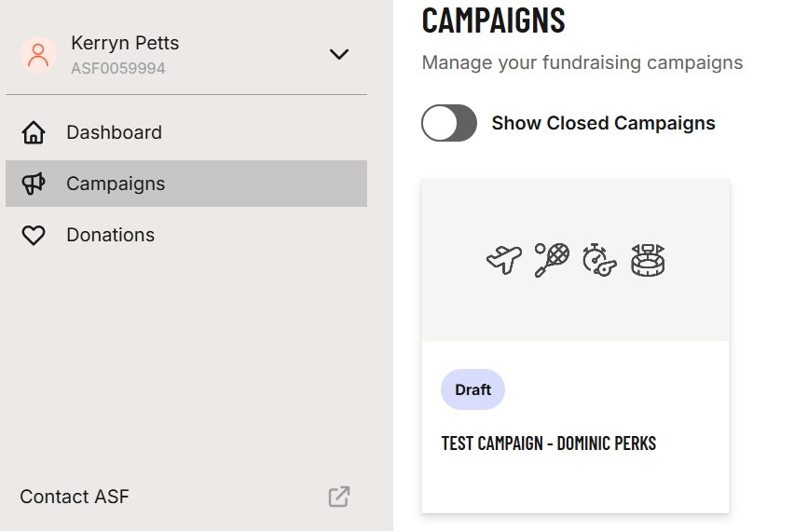This screenshot has height=532, width=794.
Task: Click the Kerryn Petts account name
Action: pos(125,43)
